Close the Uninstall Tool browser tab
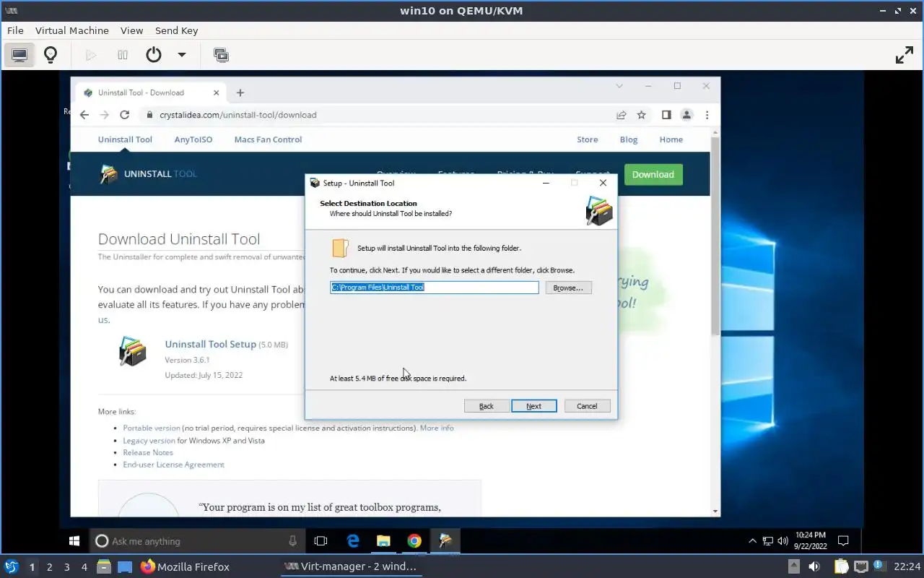This screenshot has width=924, height=578. pyautogui.click(x=217, y=92)
